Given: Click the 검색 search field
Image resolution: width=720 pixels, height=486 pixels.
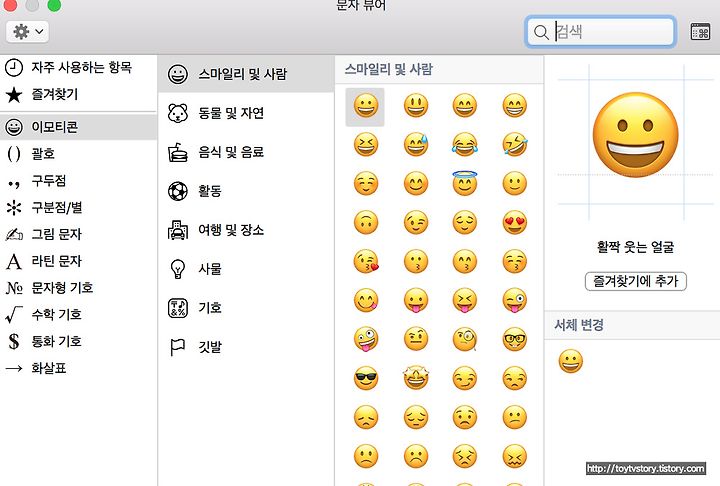Looking at the screenshot, I should tap(601, 32).
